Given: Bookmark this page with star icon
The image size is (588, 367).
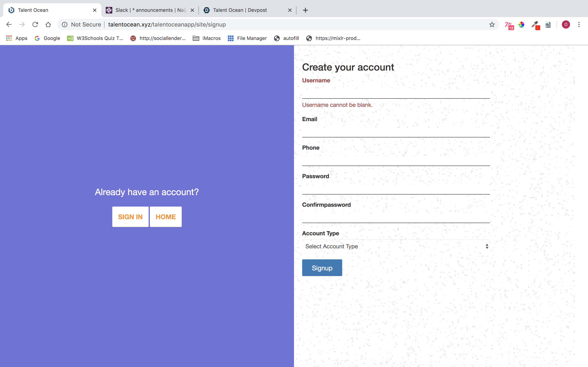Looking at the screenshot, I should pyautogui.click(x=492, y=24).
